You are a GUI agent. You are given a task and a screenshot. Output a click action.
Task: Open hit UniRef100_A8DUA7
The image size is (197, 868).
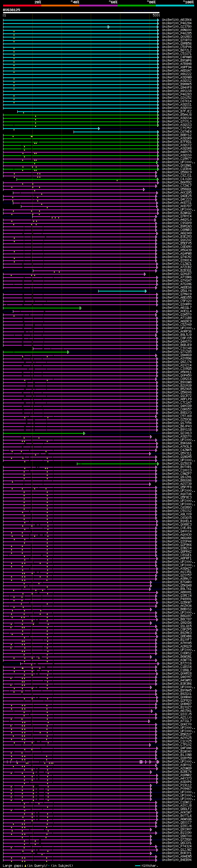click(x=176, y=71)
